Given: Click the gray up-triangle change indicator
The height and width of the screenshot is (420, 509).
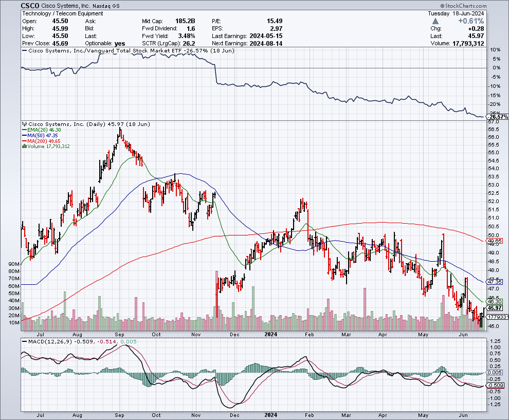Looking at the screenshot, I should tap(436, 21).
